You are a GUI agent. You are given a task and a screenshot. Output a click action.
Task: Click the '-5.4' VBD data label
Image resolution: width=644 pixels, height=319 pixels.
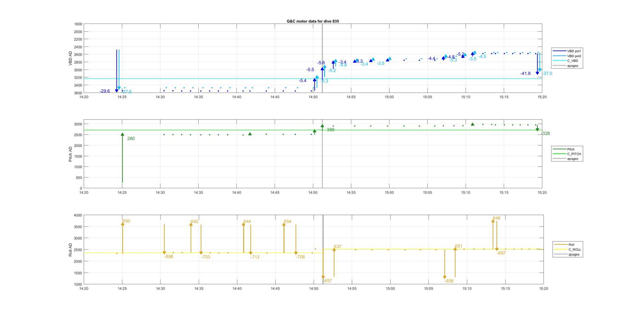click(x=303, y=81)
